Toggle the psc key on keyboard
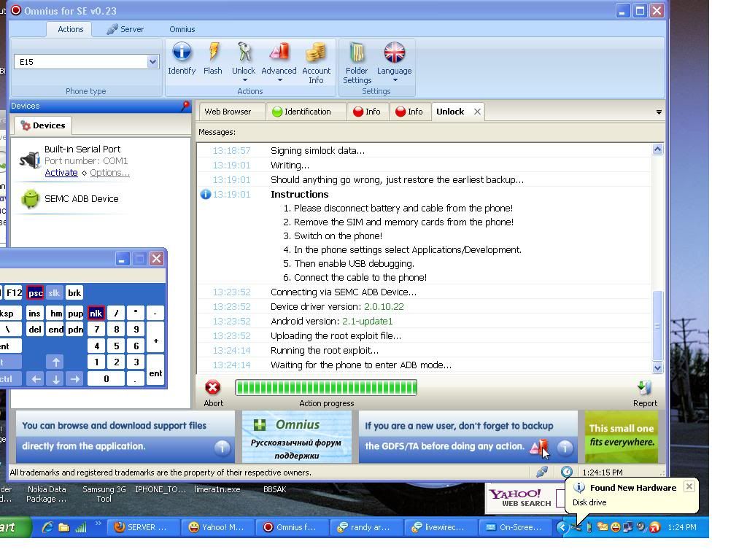 [x=35, y=292]
